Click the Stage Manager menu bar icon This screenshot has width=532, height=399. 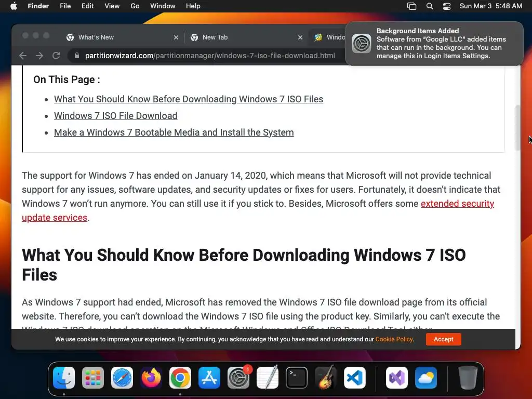coord(411,6)
